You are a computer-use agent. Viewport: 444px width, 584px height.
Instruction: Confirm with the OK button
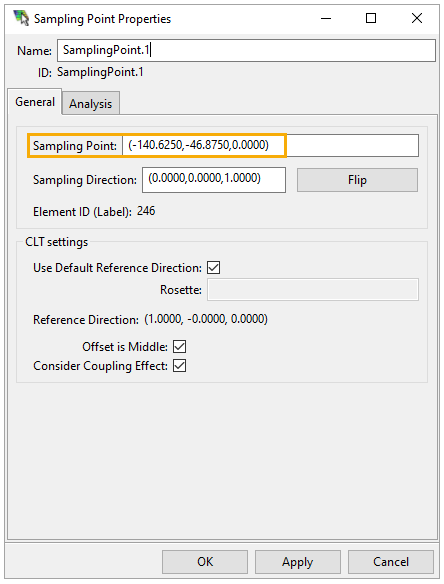[x=205, y=562]
